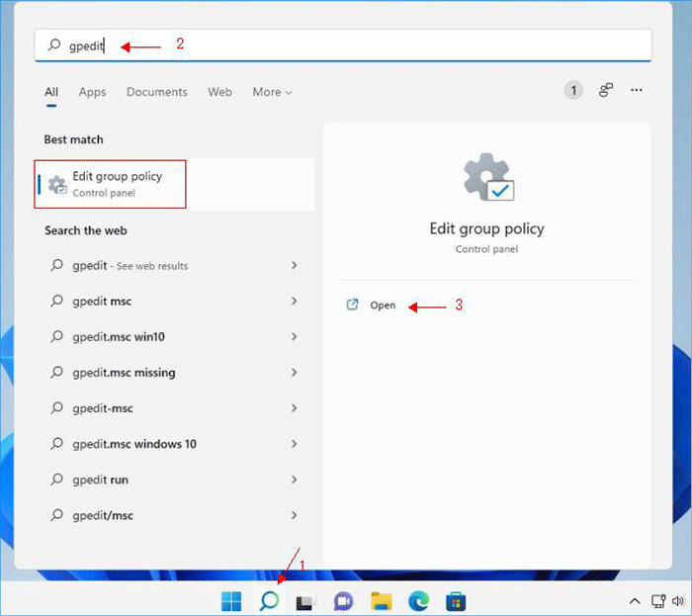Open the Chat app on taskbar
Image resolution: width=692 pixels, height=616 pixels.
(343, 601)
